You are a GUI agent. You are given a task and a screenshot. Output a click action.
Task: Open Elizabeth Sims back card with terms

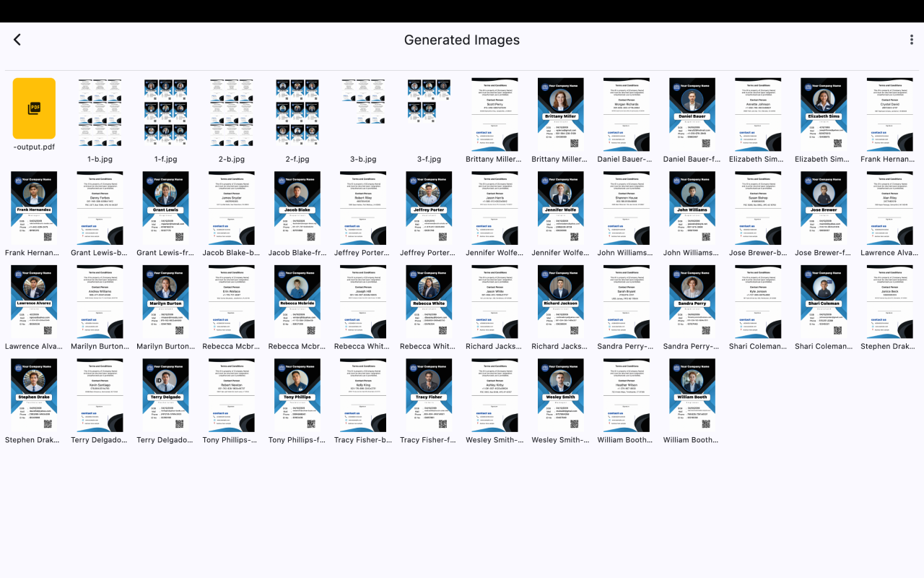pyautogui.click(x=758, y=115)
